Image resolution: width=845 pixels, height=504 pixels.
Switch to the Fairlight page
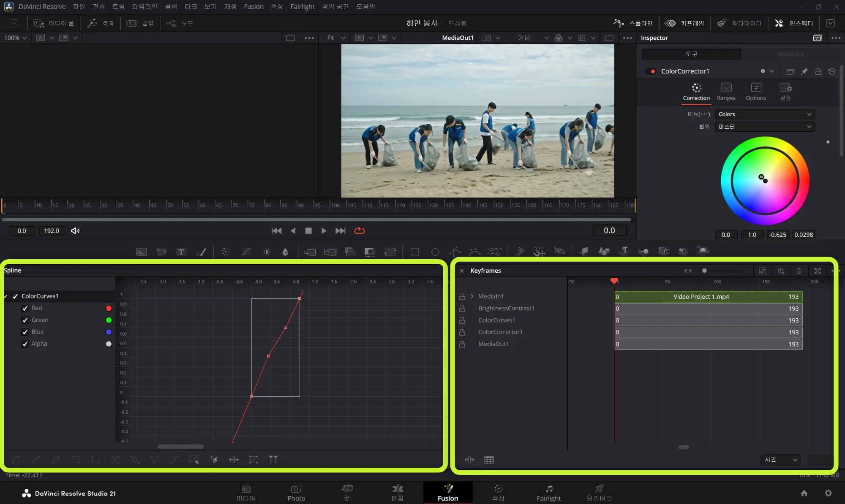(x=548, y=493)
